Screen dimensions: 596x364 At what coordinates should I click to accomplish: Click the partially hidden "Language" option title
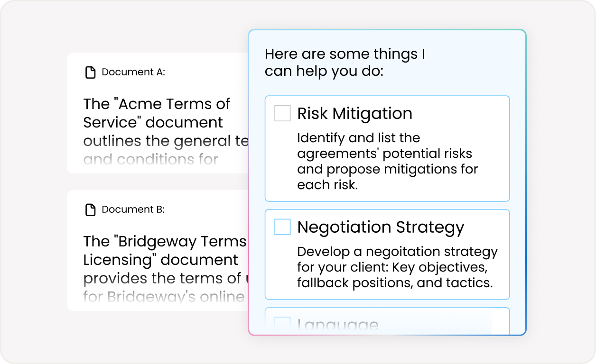tap(338, 325)
